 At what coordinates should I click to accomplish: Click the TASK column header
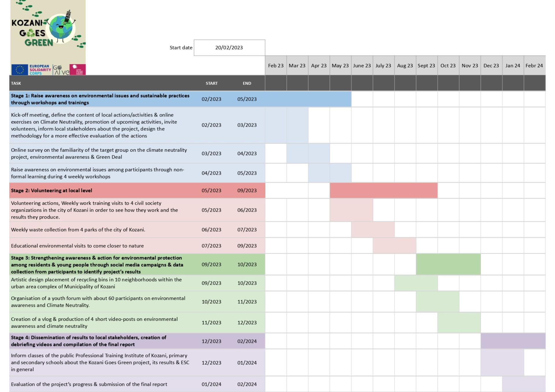pos(16,83)
